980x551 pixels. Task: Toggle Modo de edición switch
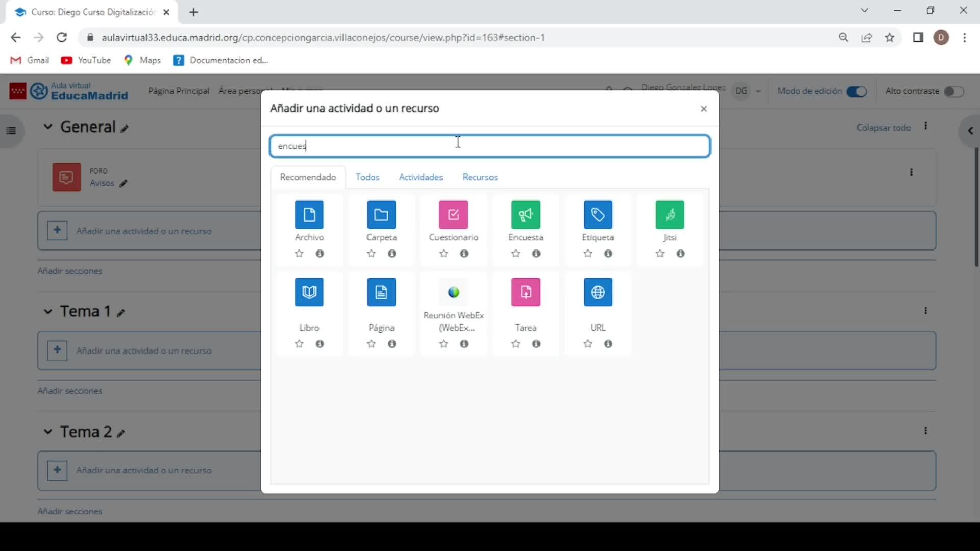[x=856, y=91]
